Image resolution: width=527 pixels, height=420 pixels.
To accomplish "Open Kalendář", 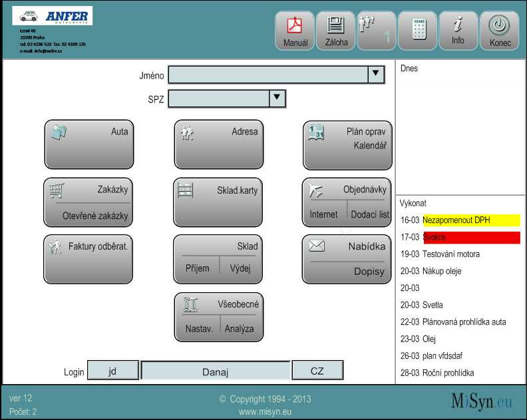I will point(370,146).
